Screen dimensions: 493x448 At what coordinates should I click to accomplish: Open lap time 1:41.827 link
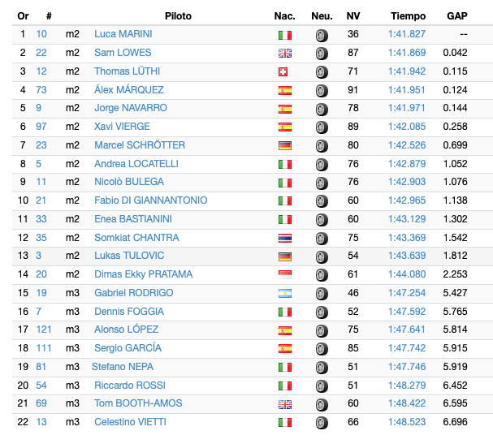pyautogui.click(x=407, y=34)
